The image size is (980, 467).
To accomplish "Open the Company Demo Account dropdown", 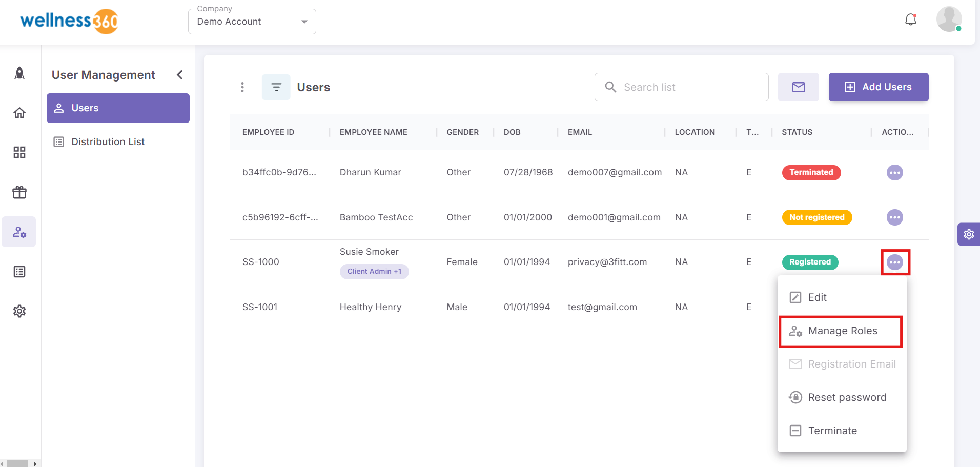I will pyautogui.click(x=252, y=22).
